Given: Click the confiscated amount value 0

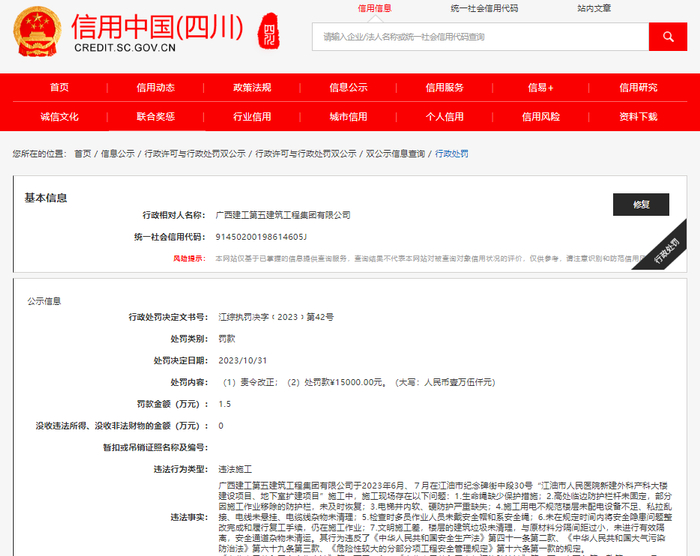Looking at the screenshot, I should [221, 426].
